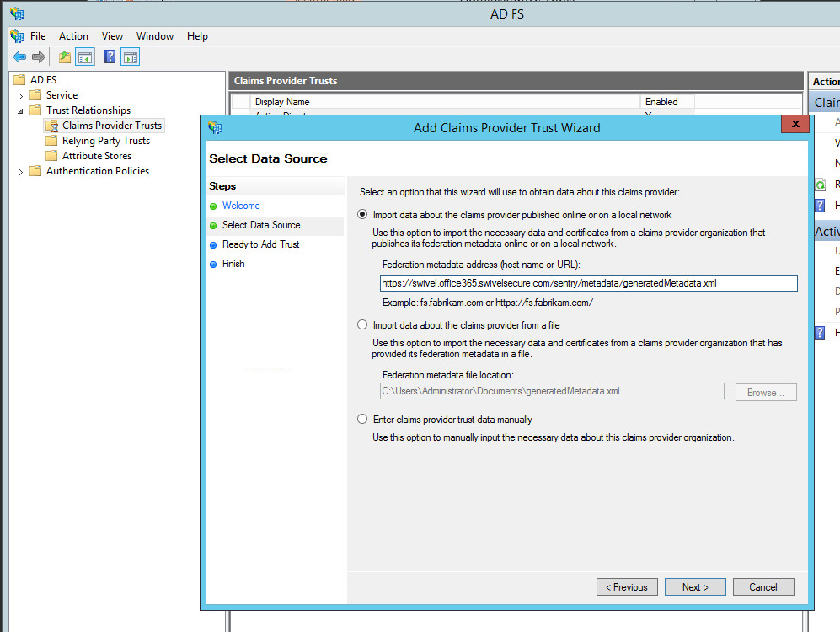The height and width of the screenshot is (632, 840).
Task: Select import claims provider data from file option
Action: [362, 325]
